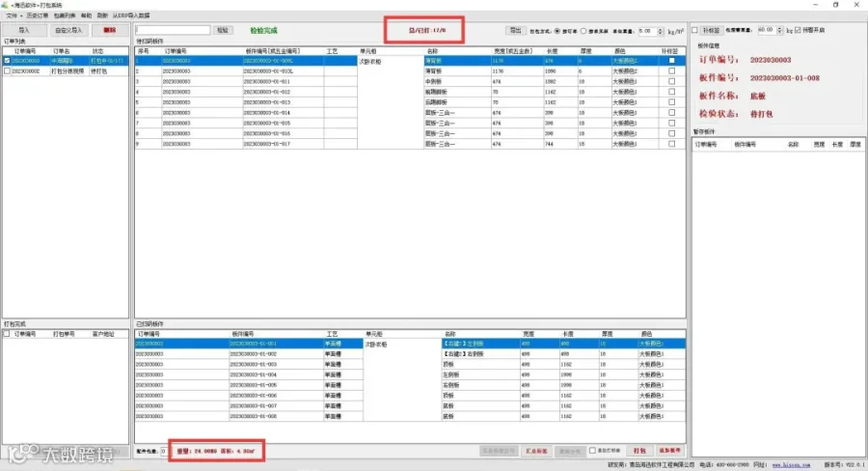Open the website link in the status bar
The width and height of the screenshot is (868, 471).
click(792, 465)
